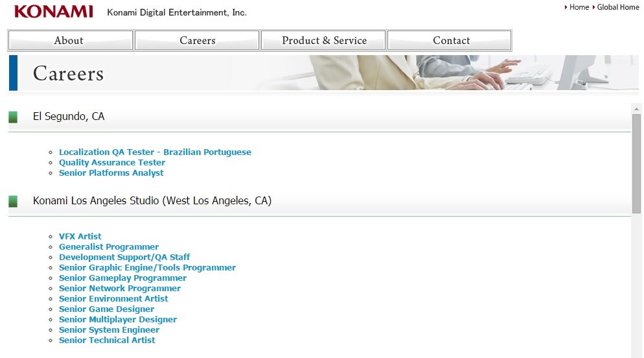The width and height of the screenshot is (644, 358).
Task: Click the scrollbar up arrow
Action: pos(636,109)
